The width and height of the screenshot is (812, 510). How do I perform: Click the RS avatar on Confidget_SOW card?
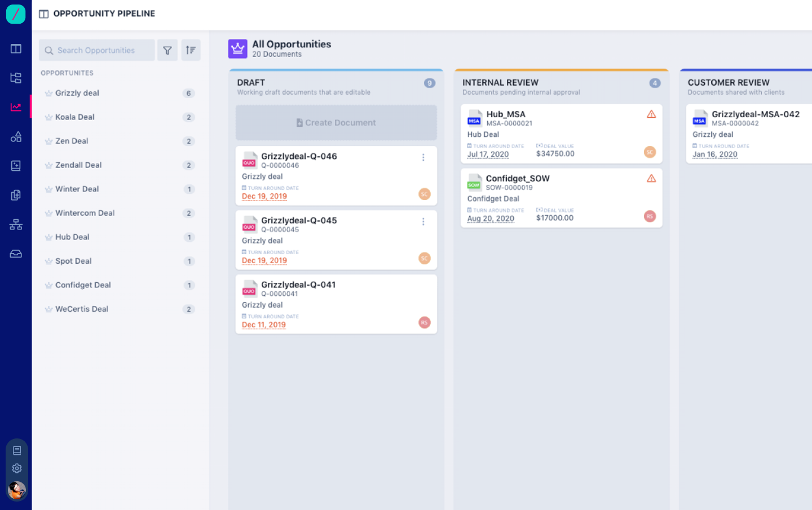click(x=650, y=216)
